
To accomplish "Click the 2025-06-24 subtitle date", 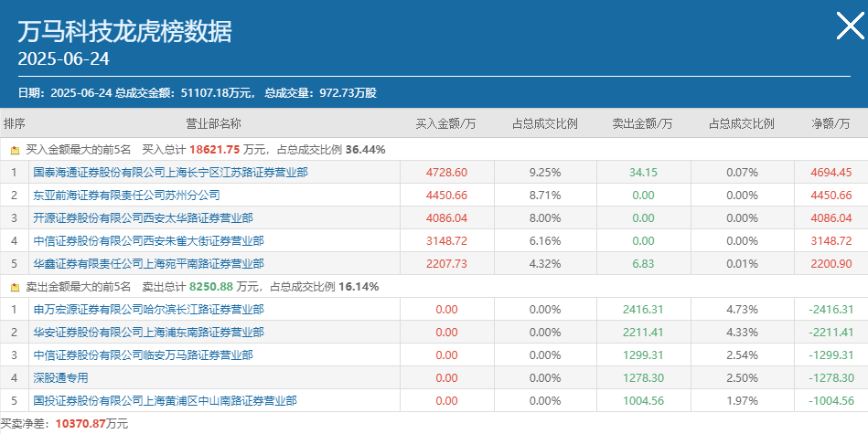I will pos(64,59).
